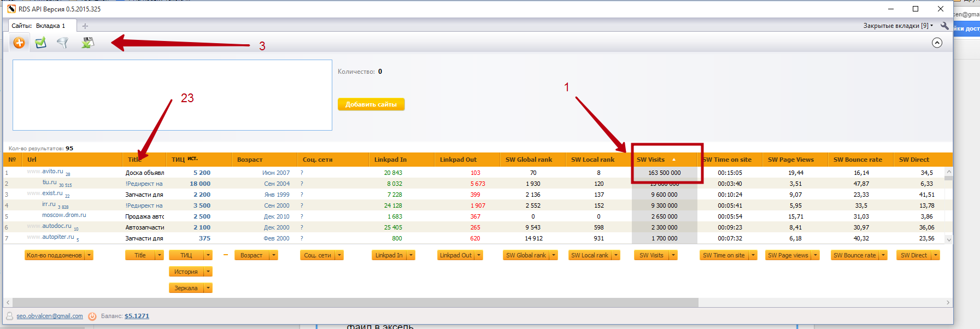Click the SW Global rank check button
980x329 pixels.
pos(525,255)
